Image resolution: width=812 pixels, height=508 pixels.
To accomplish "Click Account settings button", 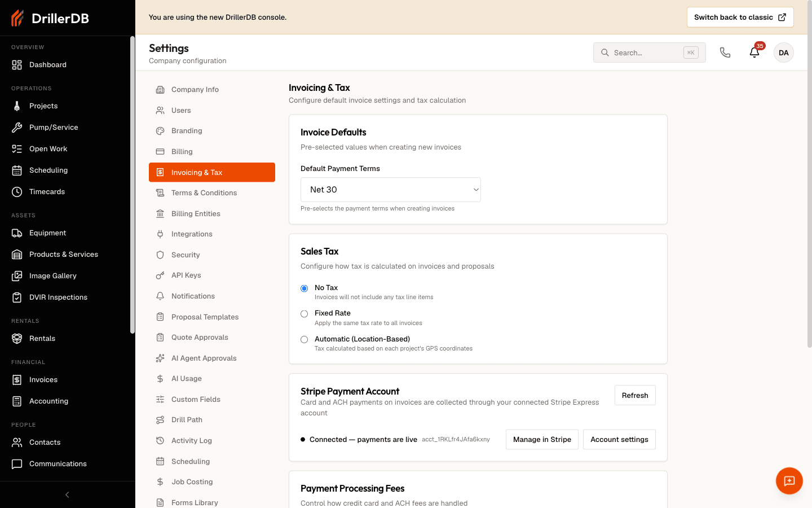I will pyautogui.click(x=619, y=439).
